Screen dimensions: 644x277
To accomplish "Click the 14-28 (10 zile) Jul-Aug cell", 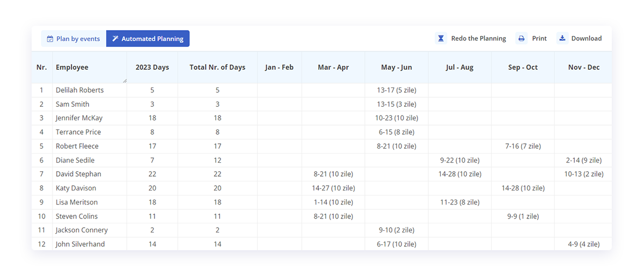I will (460, 174).
